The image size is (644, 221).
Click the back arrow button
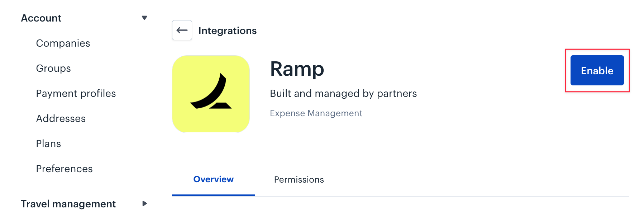[x=182, y=30]
